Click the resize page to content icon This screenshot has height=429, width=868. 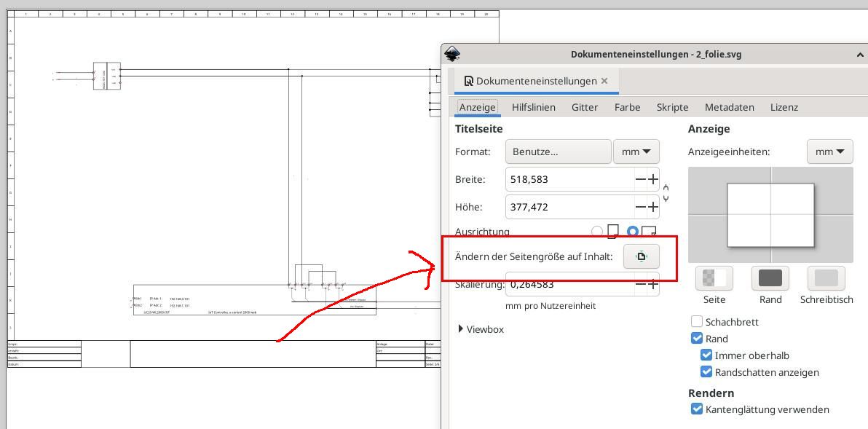coord(641,256)
